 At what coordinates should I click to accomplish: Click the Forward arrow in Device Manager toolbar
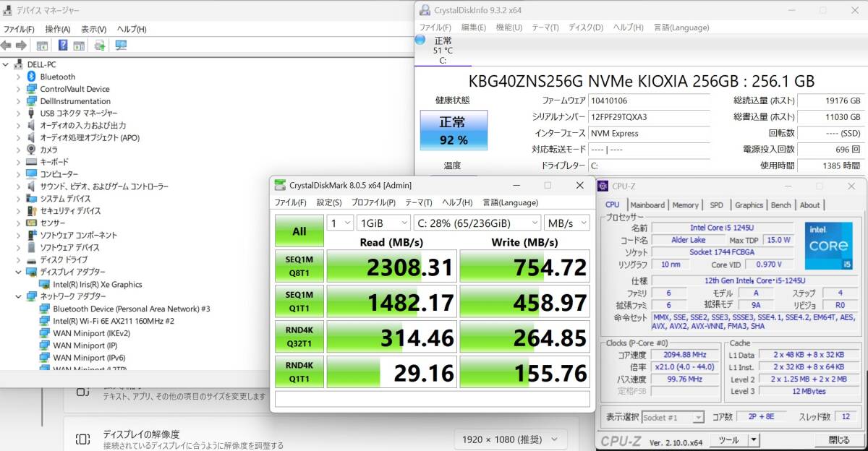[21, 46]
